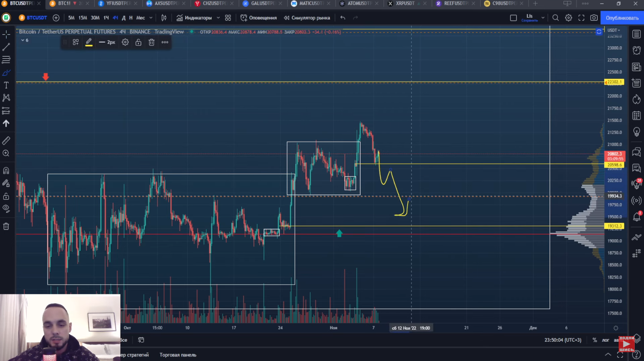644x361 pixels.
Task: Delete the selected drawing via floating toolbar
Action: pos(151,42)
